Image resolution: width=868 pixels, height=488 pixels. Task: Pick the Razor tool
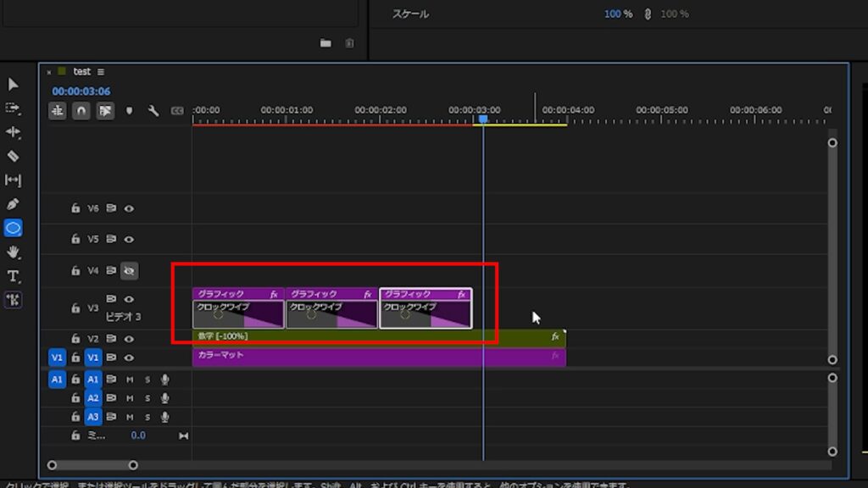coord(13,157)
